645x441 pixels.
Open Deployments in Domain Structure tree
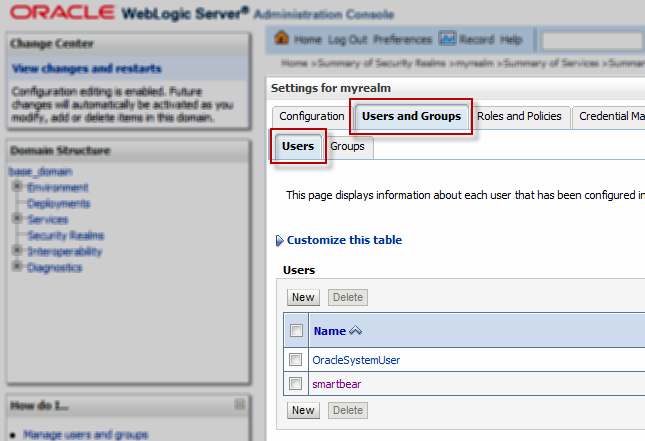coord(58,204)
